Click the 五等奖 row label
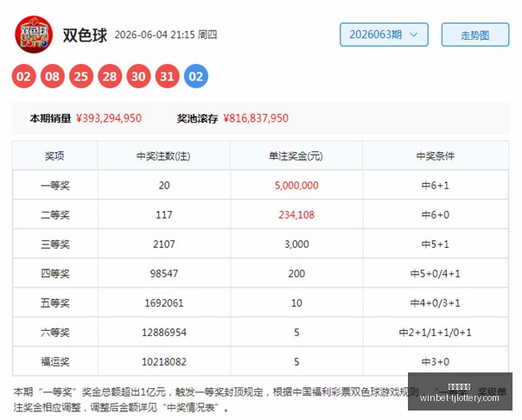 coord(55,303)
